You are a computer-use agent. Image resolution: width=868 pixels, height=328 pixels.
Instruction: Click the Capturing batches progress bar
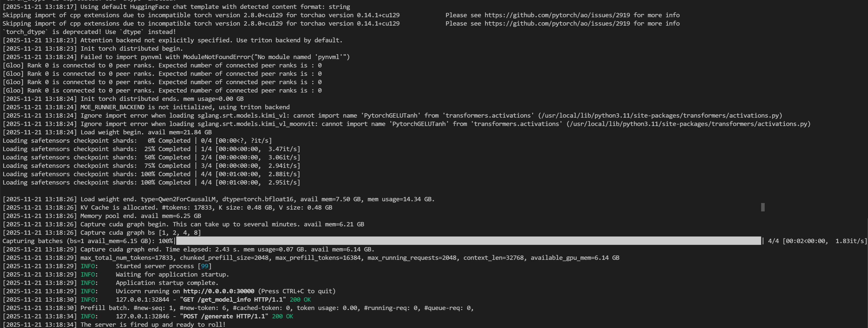[x=468, y=241]
